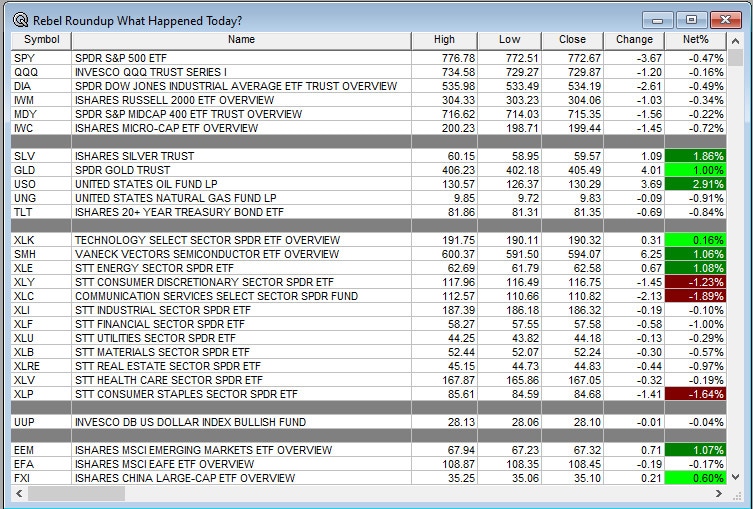Viewport: 753px width, 509px height.
Task: Click ISHARES CHINA LARGE-CAP ETF OVERVIEW name
Action: coord(241,478)
